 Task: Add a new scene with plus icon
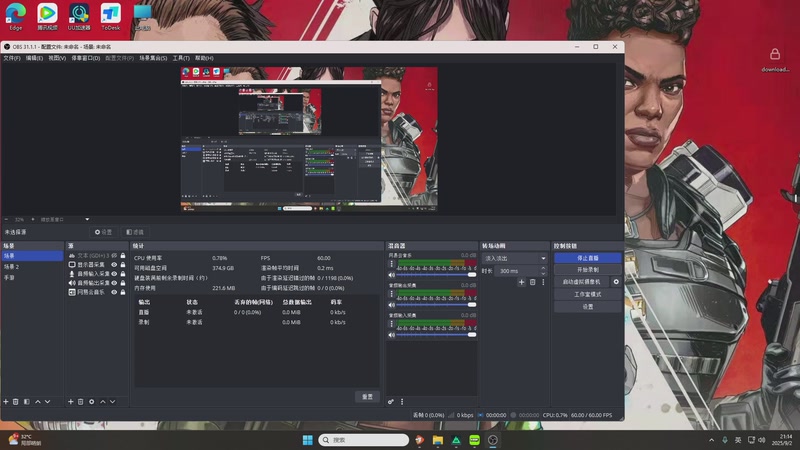(x=6, y=402)
